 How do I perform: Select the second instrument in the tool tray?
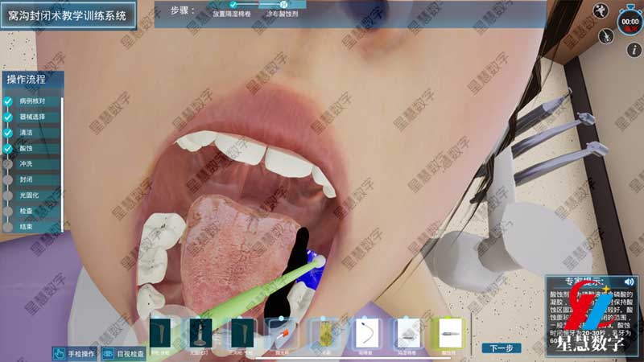coord(200,332)
